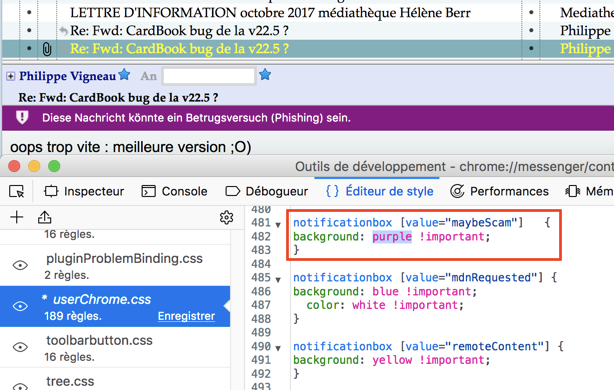Click the star next to Philippe Vigneau
Viewport: 614px width, 390px height.
coord(125,74)
